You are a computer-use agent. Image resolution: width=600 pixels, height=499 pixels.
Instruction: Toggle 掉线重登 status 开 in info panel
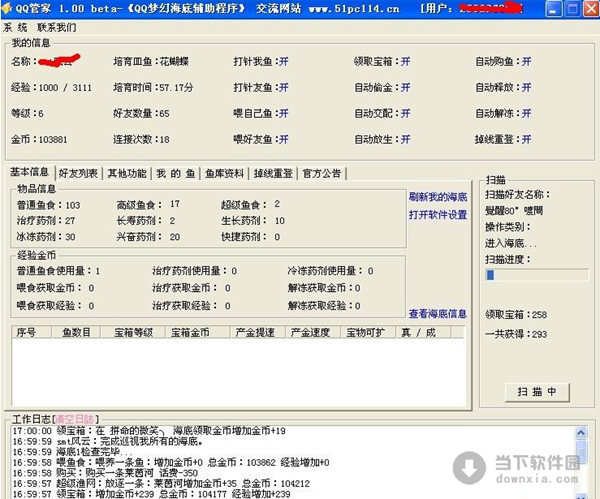(527, 140)
